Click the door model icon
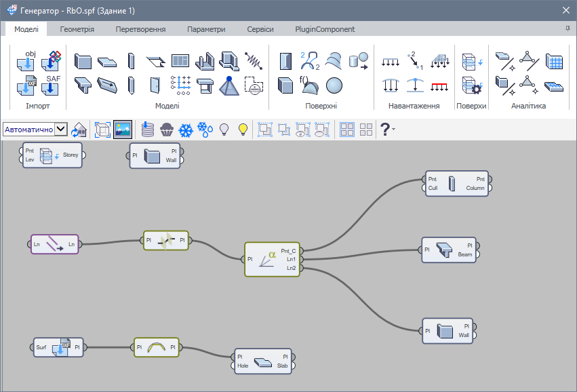 [155, 85]
